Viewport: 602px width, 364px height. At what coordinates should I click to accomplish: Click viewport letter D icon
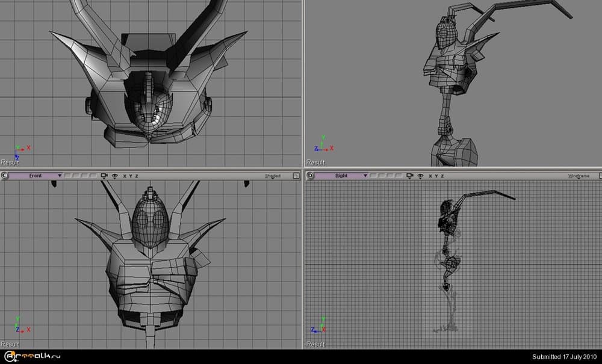[310, 176]
